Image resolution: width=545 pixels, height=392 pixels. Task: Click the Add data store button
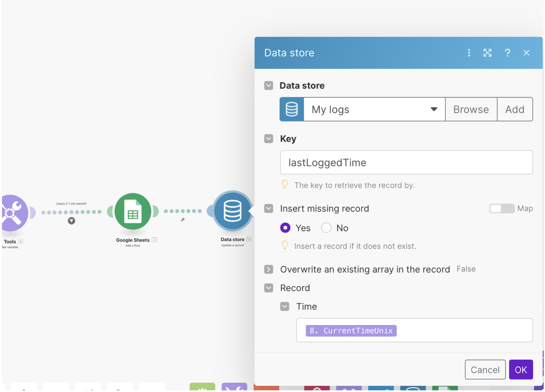pyautogui.click(x=515, y=109)
